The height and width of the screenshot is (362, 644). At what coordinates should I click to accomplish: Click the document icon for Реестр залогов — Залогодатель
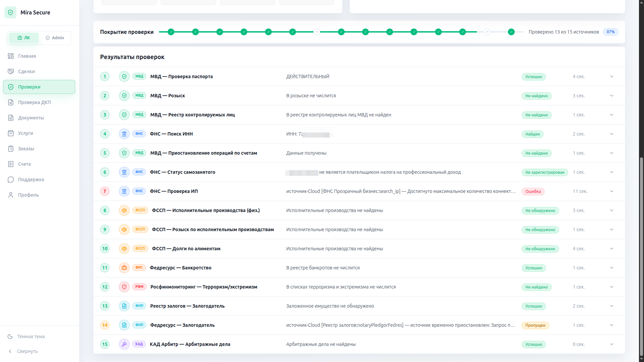(x=124, y=306)
